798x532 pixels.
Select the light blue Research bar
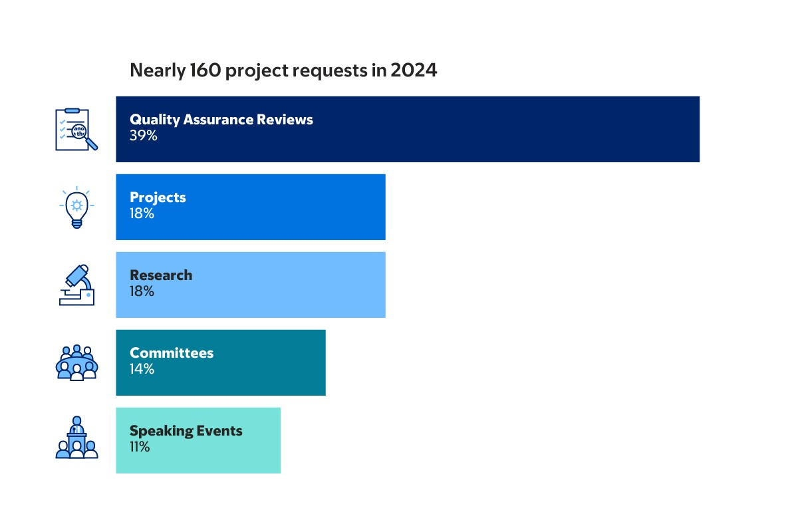coord(299,284)
